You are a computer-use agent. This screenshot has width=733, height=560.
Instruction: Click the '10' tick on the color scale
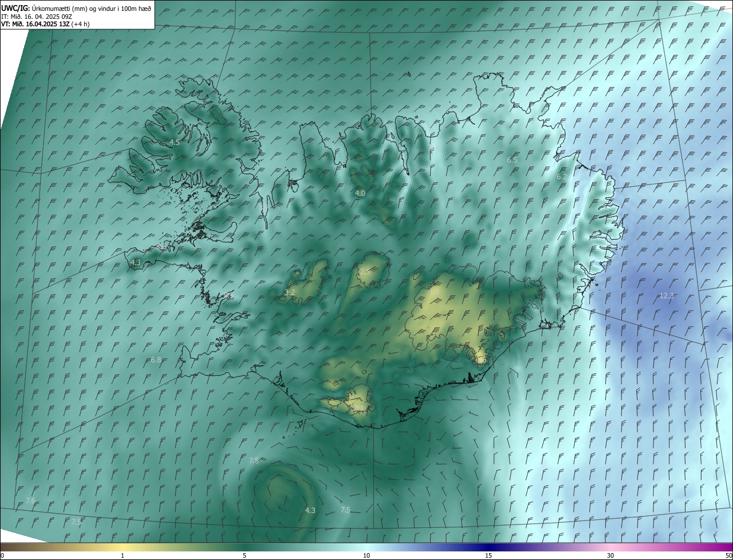pyautogui.click(x=366, y=555)
